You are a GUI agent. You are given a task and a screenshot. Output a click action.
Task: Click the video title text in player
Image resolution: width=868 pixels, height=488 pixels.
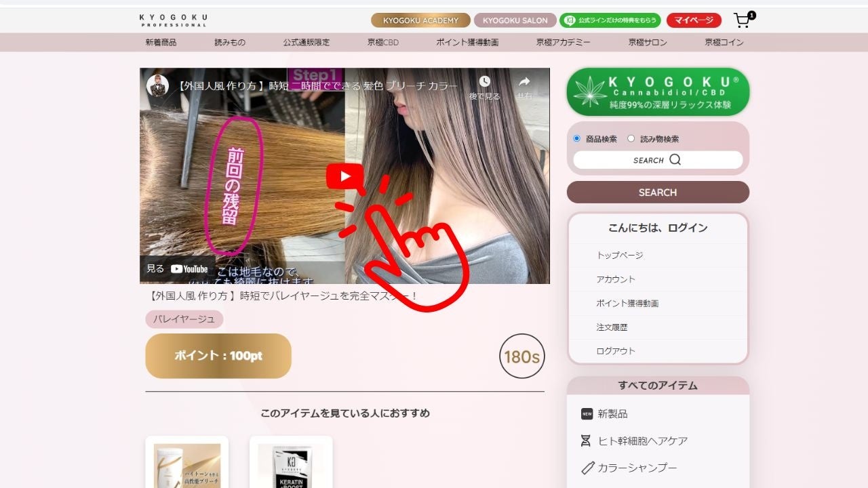coord(318,86)
